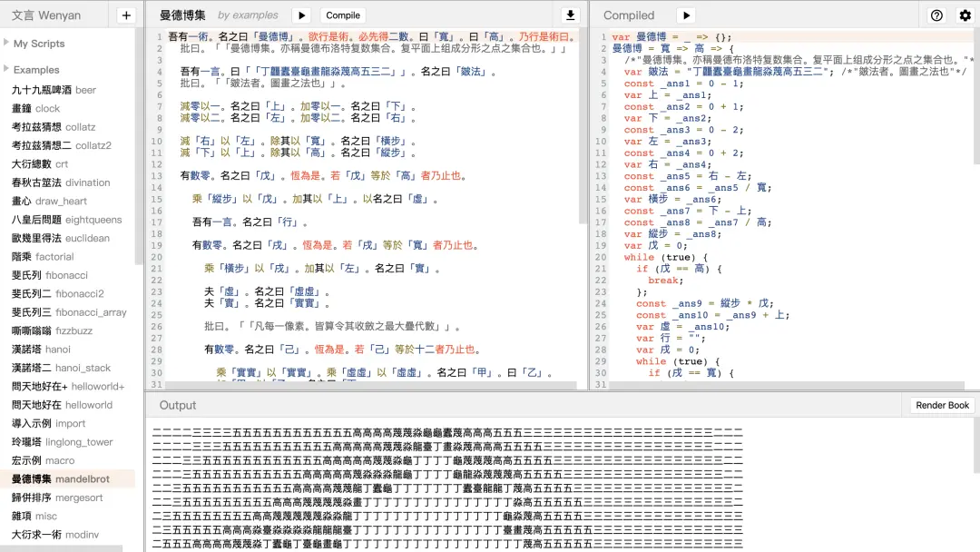The height and width of the screenshot is (552, 980).
Task: Open the collatz example
Action: click(x=67, y=127)
